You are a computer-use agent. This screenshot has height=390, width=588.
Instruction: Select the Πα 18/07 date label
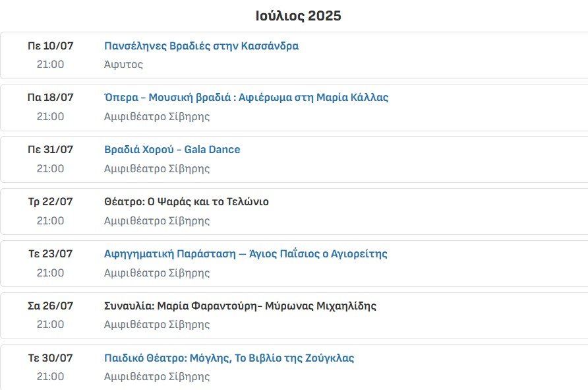[50, 98]
